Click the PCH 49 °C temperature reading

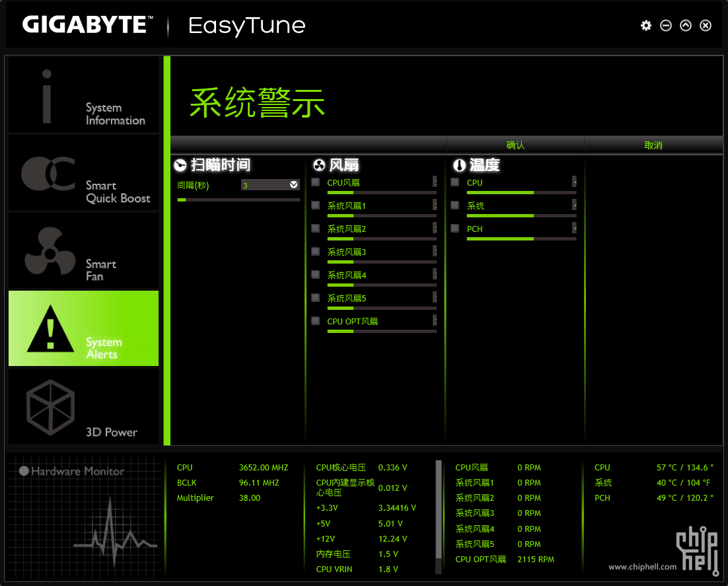point(685,497)
